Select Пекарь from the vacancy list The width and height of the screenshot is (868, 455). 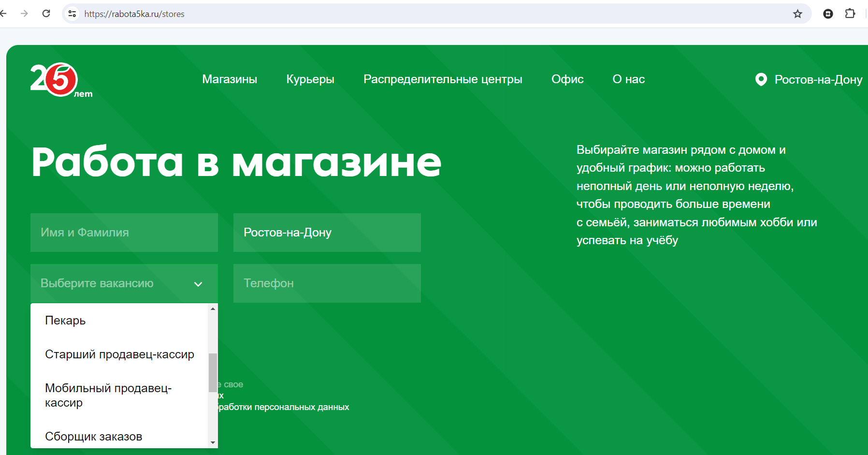(x=65, y=321)
